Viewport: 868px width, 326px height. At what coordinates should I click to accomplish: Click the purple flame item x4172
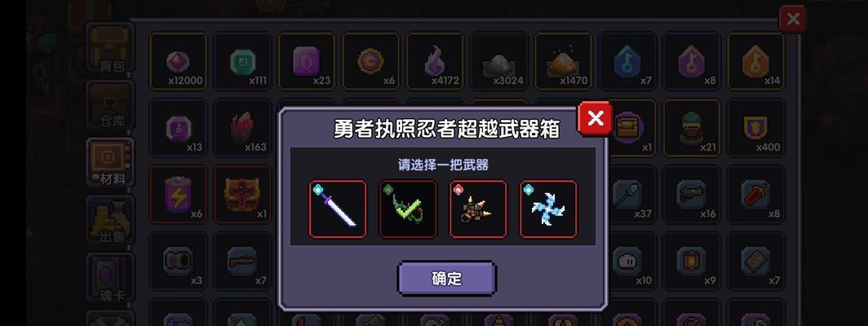(435, 61)
